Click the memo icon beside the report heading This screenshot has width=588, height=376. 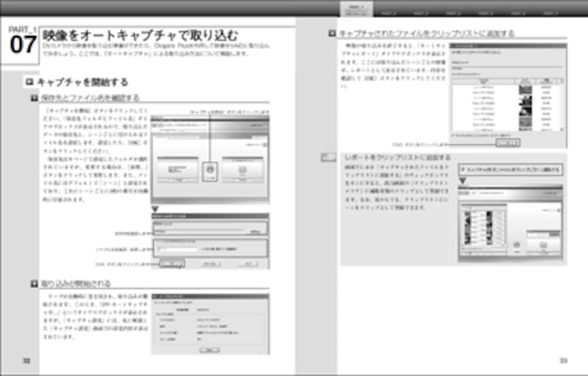point(328,157)
